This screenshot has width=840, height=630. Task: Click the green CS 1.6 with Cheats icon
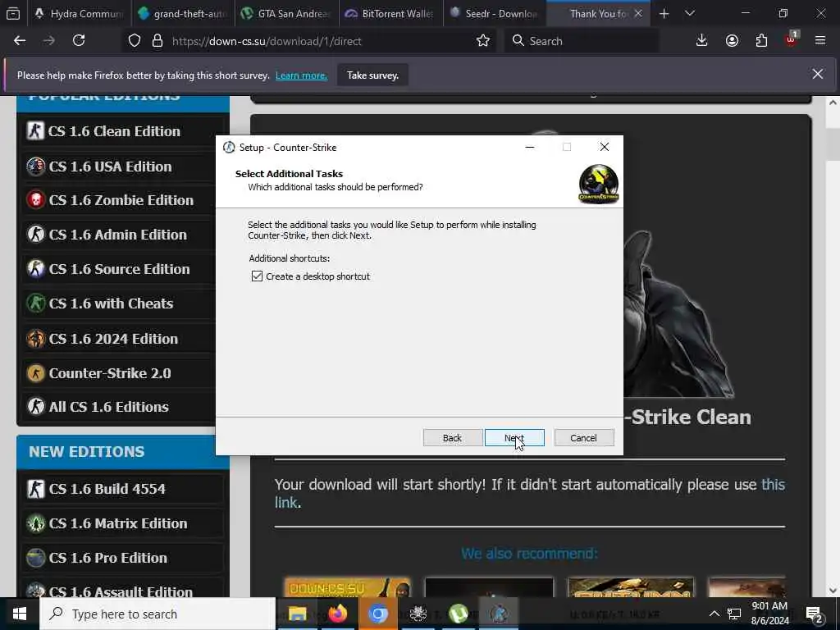(x=36, y=304)
